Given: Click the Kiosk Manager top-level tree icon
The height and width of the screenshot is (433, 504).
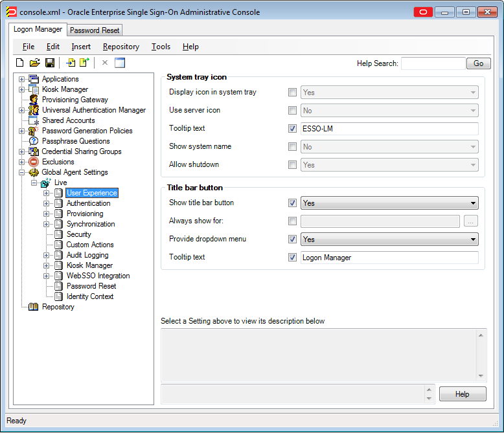Looking at the screenshot, I should (x=34, y=89).
